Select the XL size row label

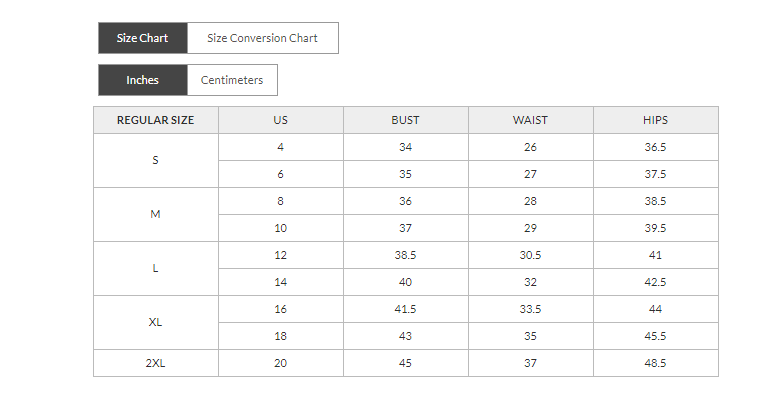(155, 322)
